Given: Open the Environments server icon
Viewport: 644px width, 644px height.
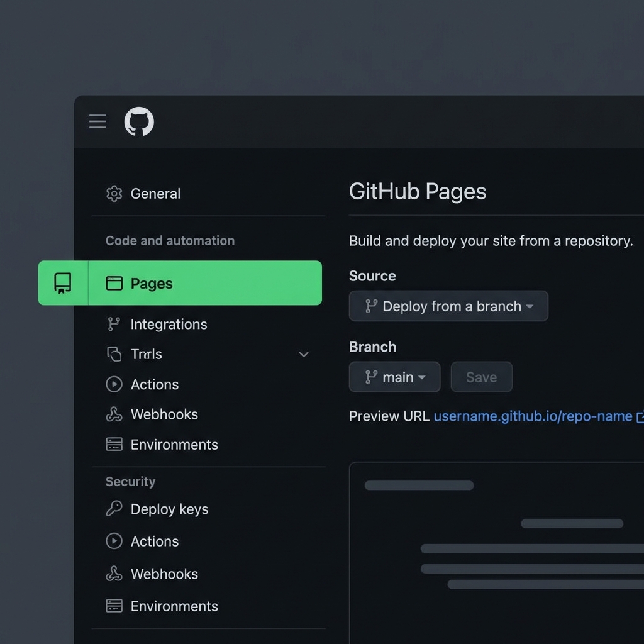Looking at the screenshot, I should coord(114,445).
